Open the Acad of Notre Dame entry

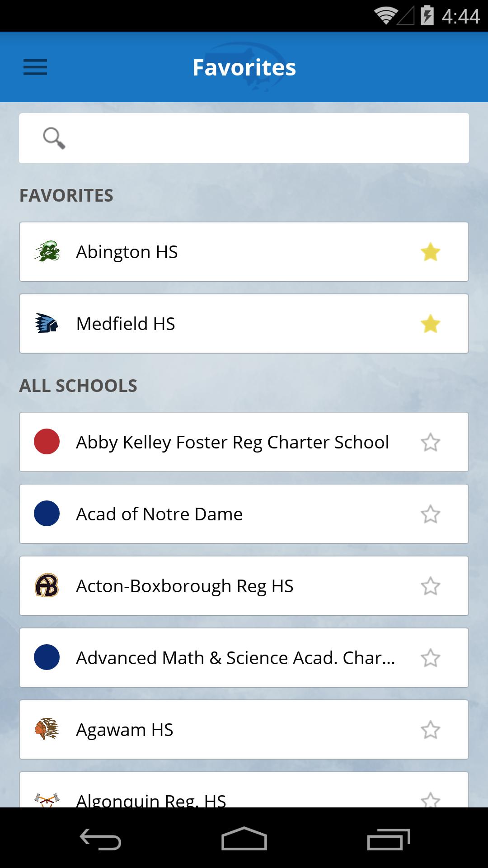159,514
